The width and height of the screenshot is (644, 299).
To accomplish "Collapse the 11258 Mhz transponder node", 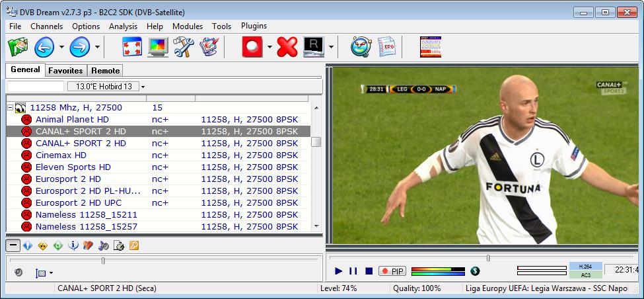I will [11, 108].
